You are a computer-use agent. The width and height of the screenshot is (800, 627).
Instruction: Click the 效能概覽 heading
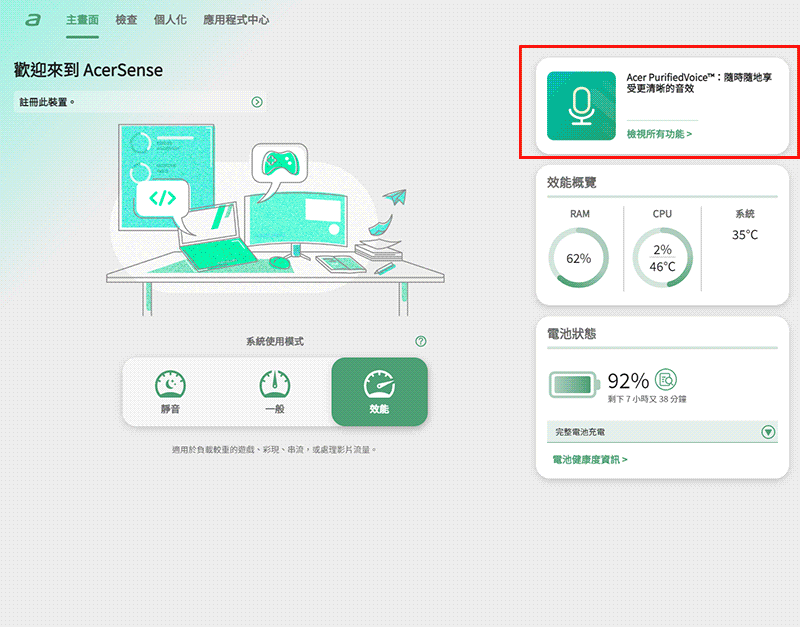point(571,183)
